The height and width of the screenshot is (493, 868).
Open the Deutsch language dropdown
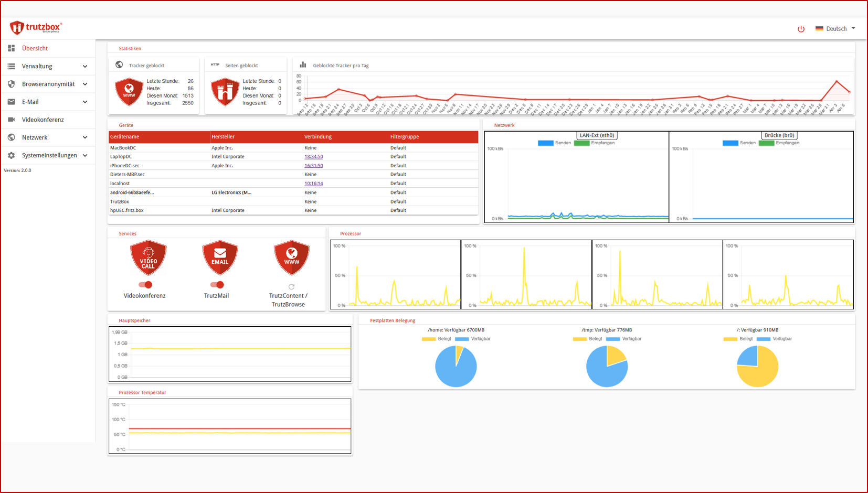click(x=835, y=29)
